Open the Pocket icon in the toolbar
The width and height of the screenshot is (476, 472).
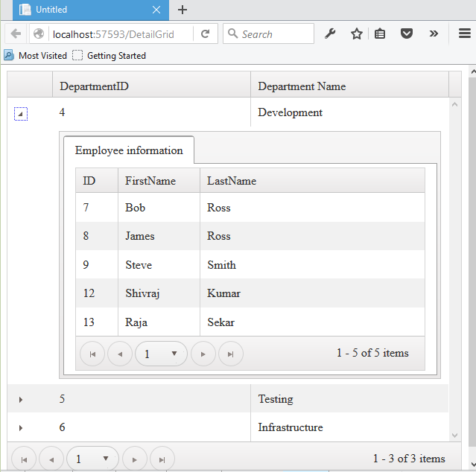tap(407, 34)
